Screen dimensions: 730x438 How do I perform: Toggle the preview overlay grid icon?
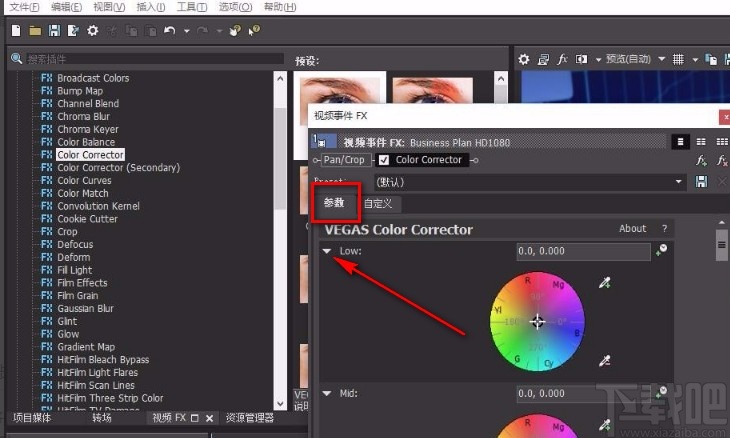[x=678, y=59]
